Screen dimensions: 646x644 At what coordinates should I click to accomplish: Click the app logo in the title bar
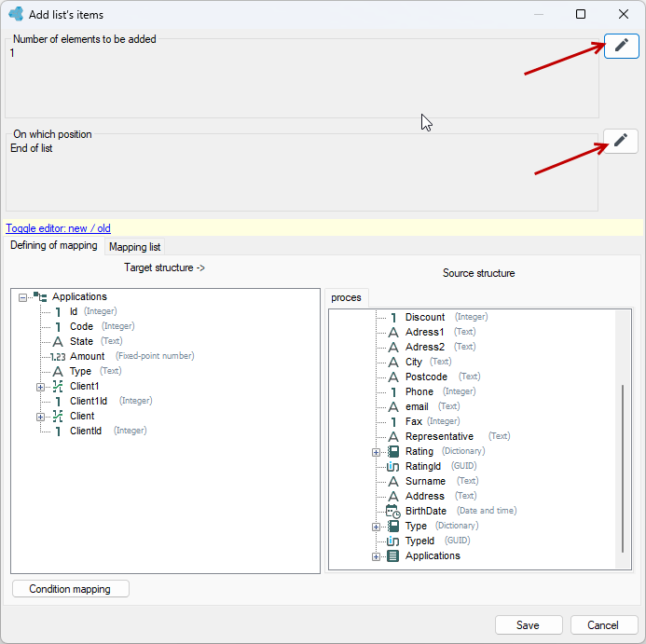pos(16,14)
